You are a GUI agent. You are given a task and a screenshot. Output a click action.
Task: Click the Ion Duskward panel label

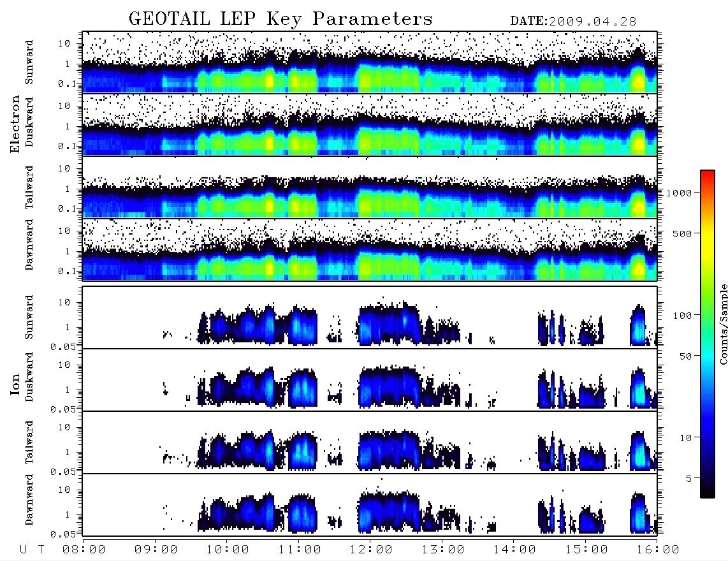29,377
